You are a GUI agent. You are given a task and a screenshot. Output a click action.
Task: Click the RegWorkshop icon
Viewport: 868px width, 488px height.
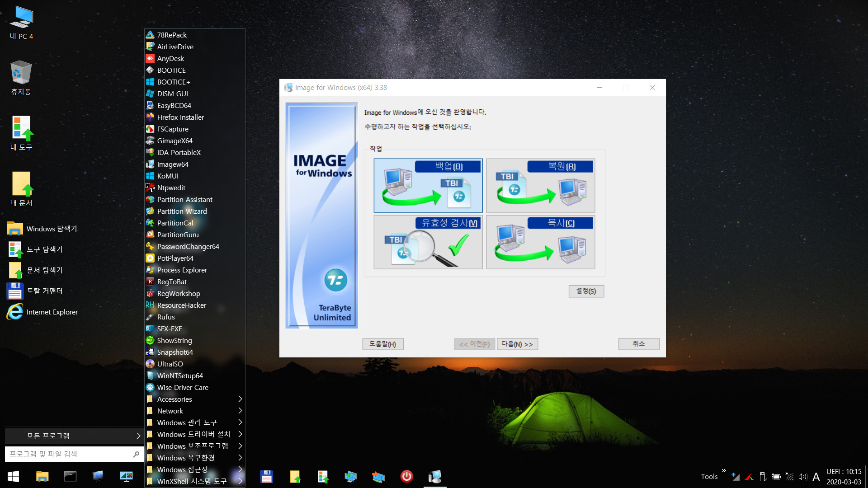click(150, 293)
